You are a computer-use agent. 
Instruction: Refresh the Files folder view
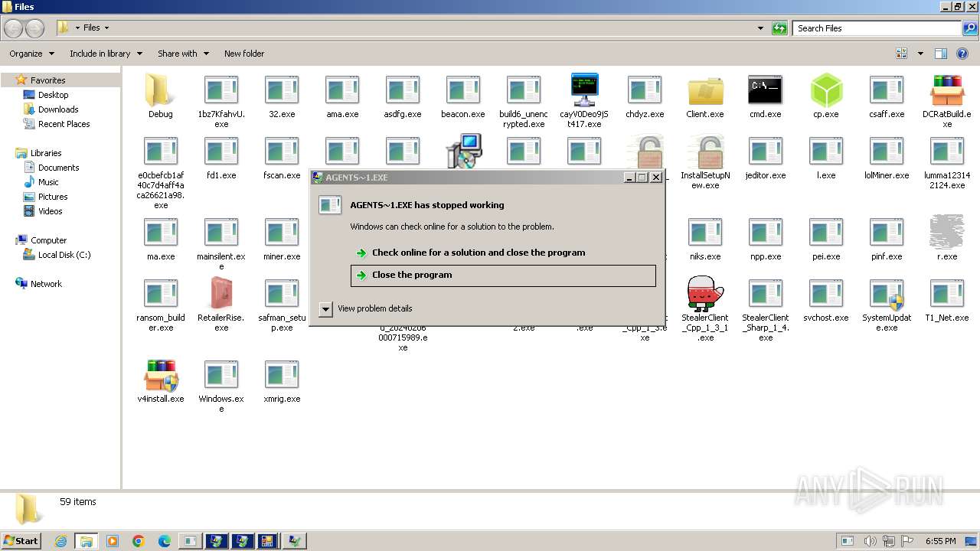(779, 28)
